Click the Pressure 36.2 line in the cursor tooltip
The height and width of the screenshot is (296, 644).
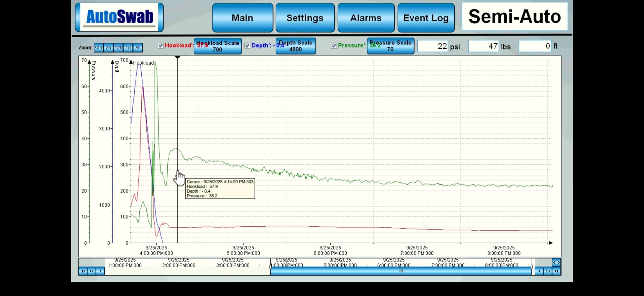[202, 196]
